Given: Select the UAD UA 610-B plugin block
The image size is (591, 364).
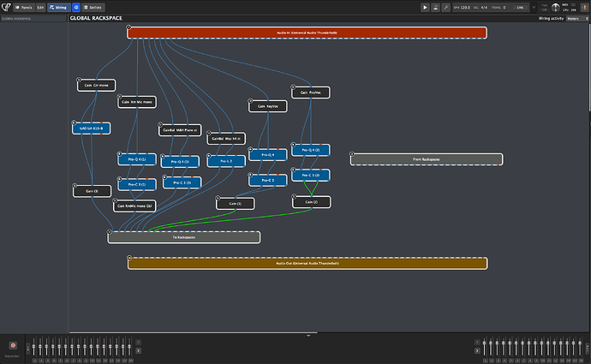Looking at the screenshot, I should [91, 128].
